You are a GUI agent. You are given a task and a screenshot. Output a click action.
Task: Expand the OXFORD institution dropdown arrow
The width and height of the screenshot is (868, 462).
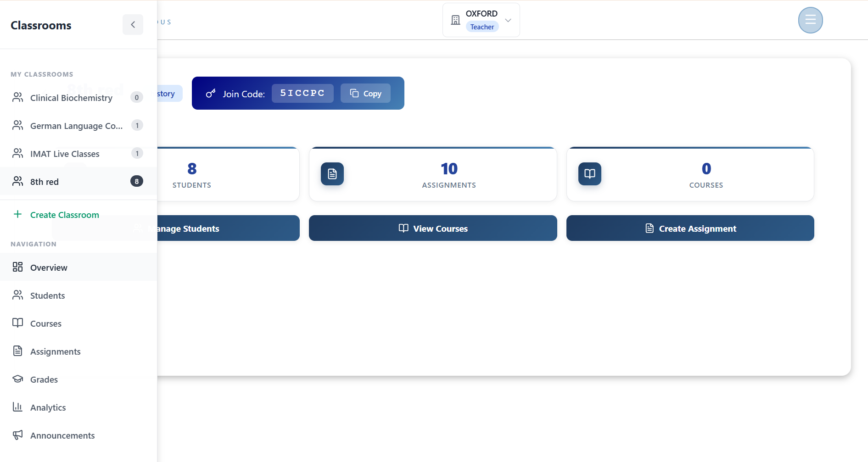tap(508, 20)
